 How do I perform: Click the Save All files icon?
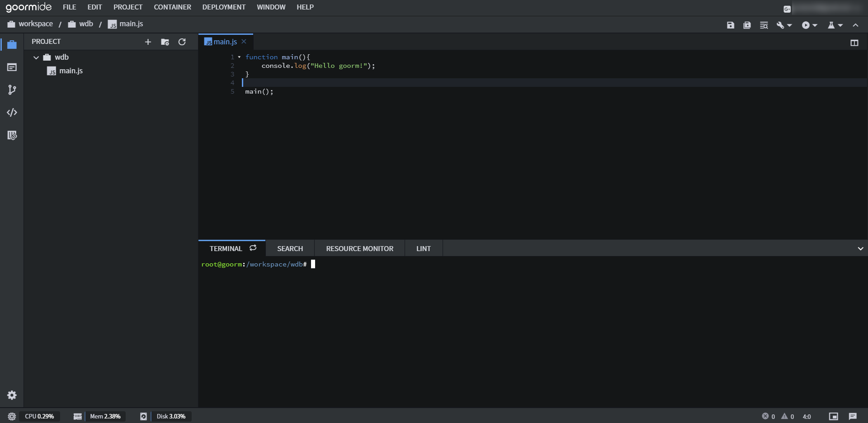747,25
